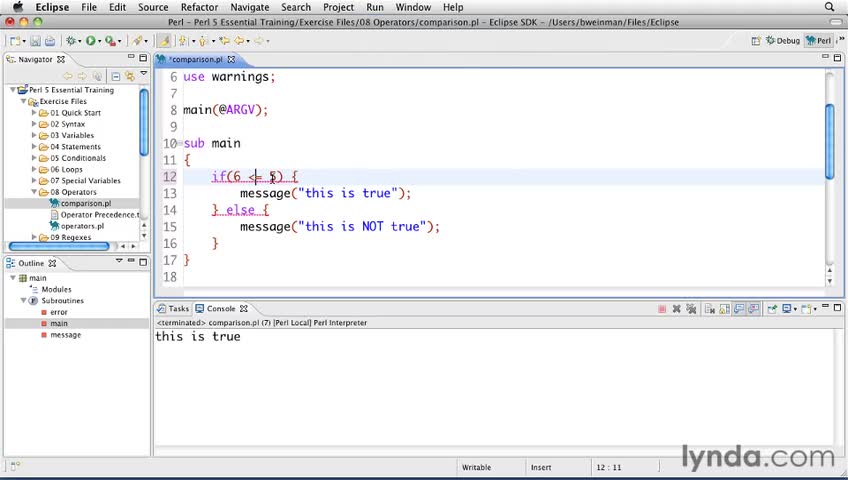Click the Previous Annotation arrow icon
The height and width of the screenshot is (480, 848).
pyautogui.click(x=203, y=41)
